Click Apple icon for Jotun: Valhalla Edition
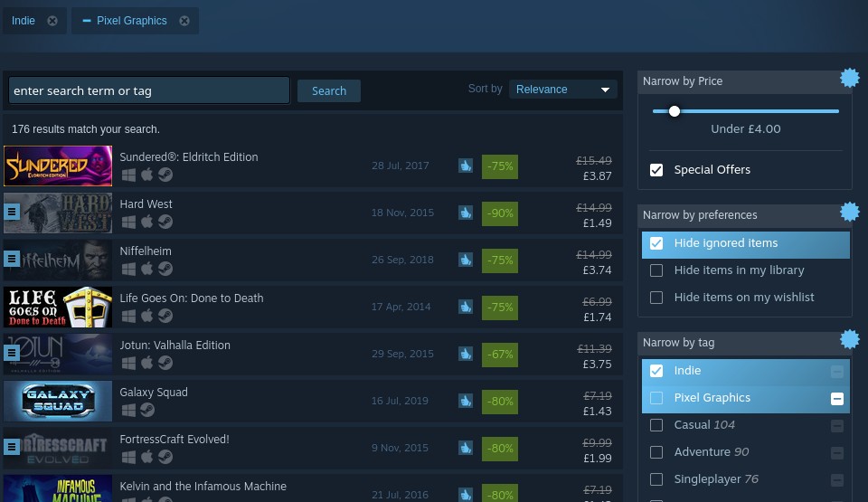 (x=146, y=363)
